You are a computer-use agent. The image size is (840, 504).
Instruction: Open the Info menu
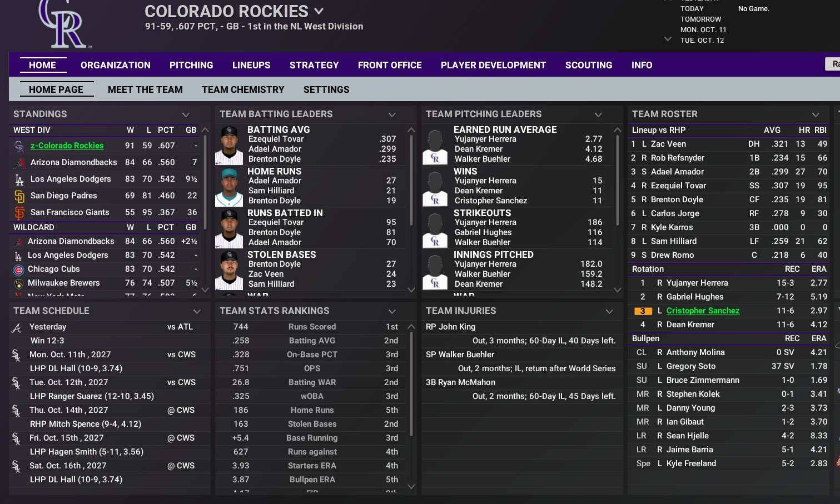[642, 65]
